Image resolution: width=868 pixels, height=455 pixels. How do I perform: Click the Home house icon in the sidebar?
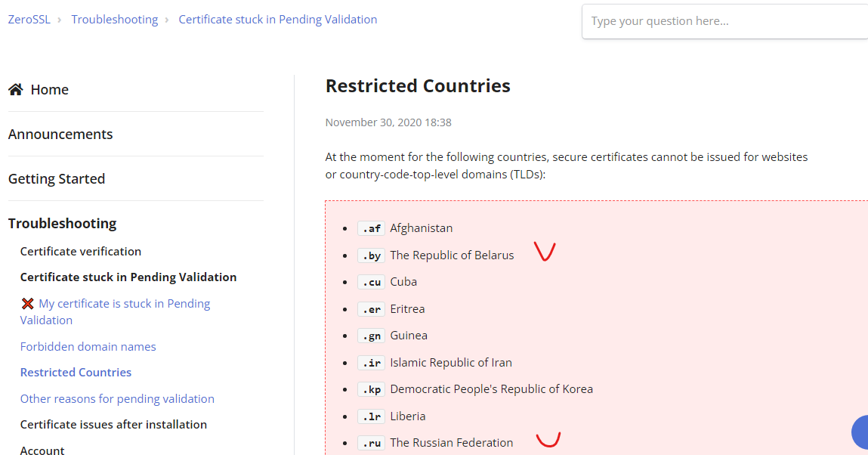pyautogui.click(x=15, y=88)
